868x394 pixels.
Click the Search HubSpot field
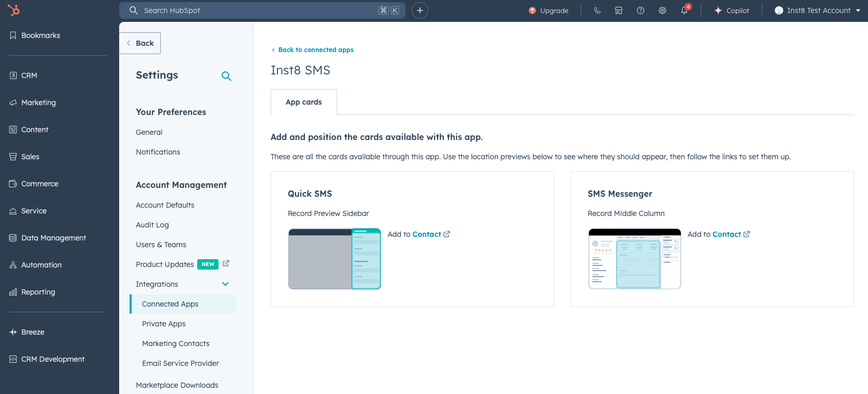[260, 10]
